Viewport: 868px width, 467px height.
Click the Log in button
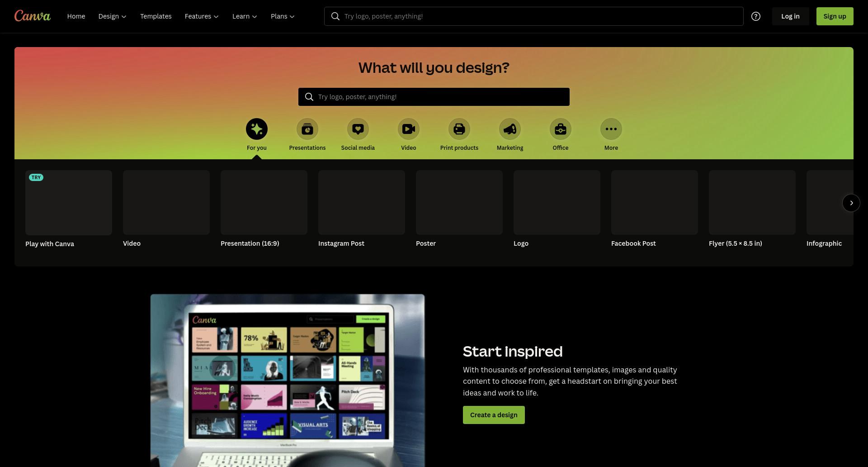790,16
